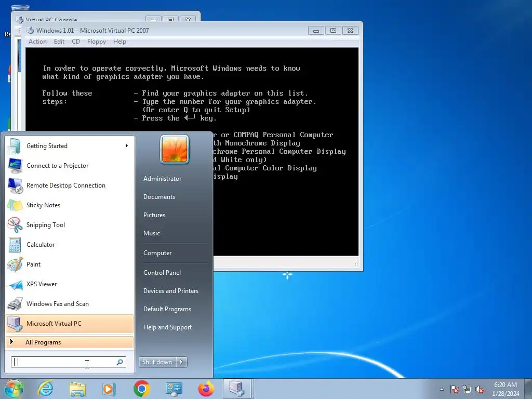The height and width of the screenshot is (399, 532).
Task: Close the Virtual PC Console window
Action: pyautogui.click(x=188, y=19)
